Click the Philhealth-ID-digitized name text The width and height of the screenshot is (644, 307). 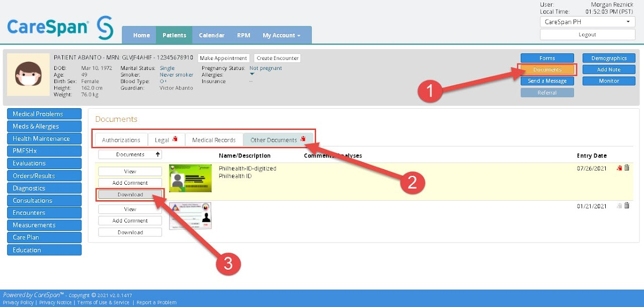(248, 169)
